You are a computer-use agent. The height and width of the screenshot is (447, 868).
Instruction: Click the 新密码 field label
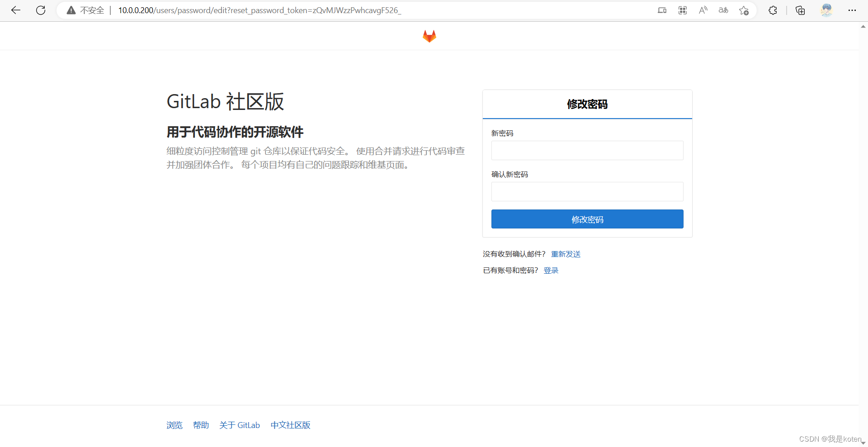point(502,133)
